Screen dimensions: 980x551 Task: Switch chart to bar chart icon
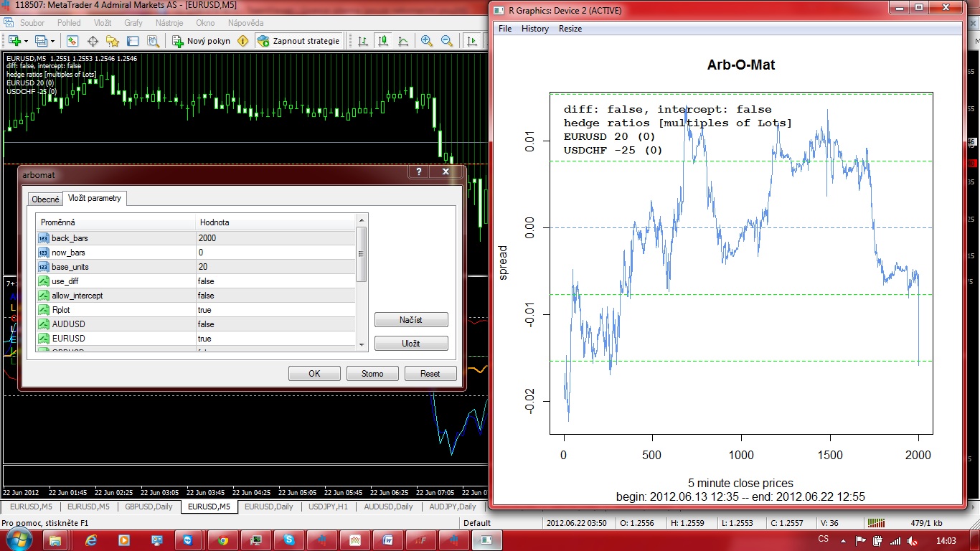click(364, 41)
